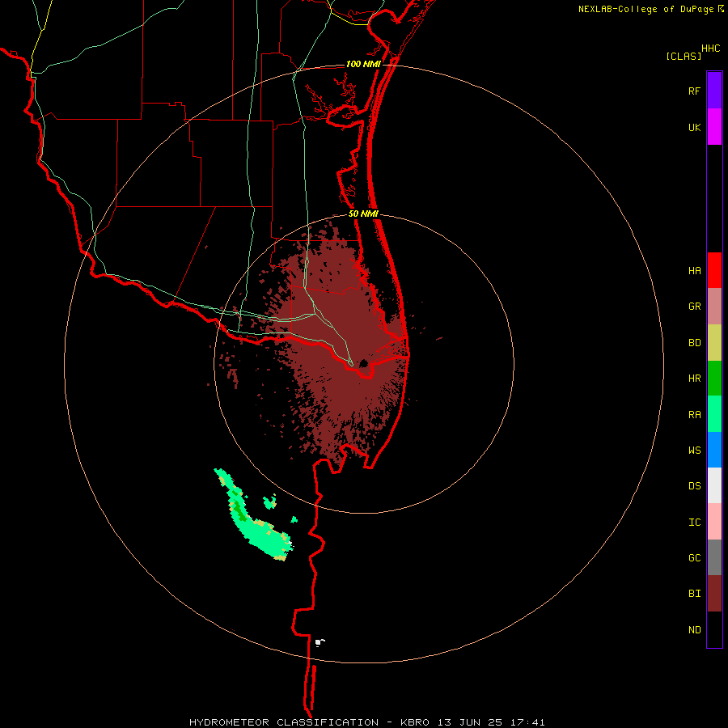Screen dimensions: 728x728
Task: Select the GC gray legend swatch
Action: (x=714, y=557)
